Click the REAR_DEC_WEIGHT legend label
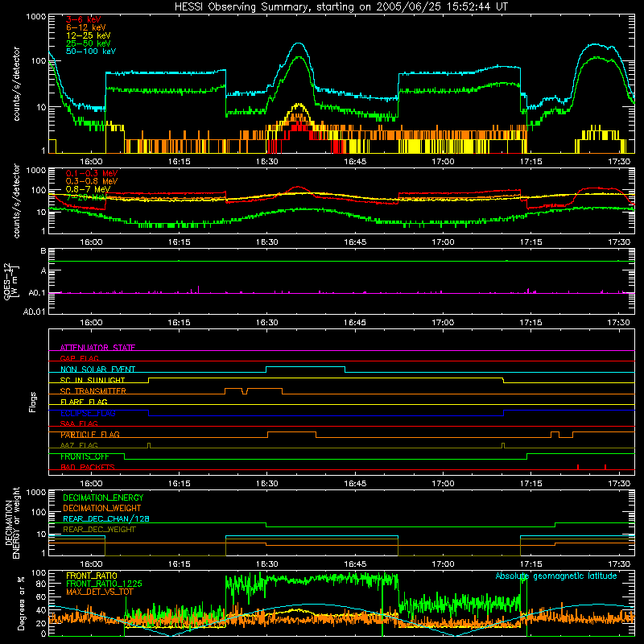This screenshot has height=644, width=644. (x=99, y=530)
